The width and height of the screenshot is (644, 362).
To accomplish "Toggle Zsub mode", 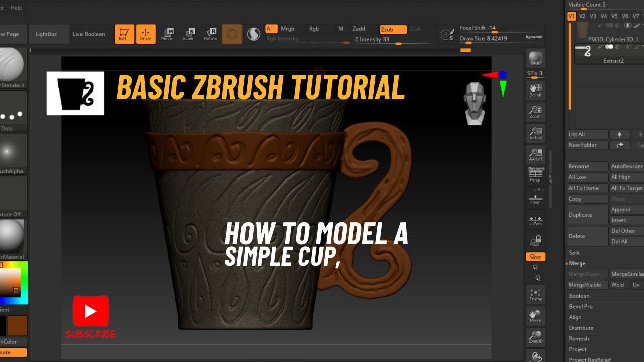I will 393,30.
